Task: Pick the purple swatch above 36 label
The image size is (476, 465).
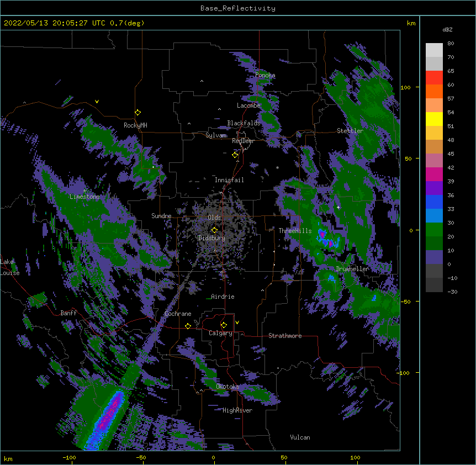Action: pos(434,188)
